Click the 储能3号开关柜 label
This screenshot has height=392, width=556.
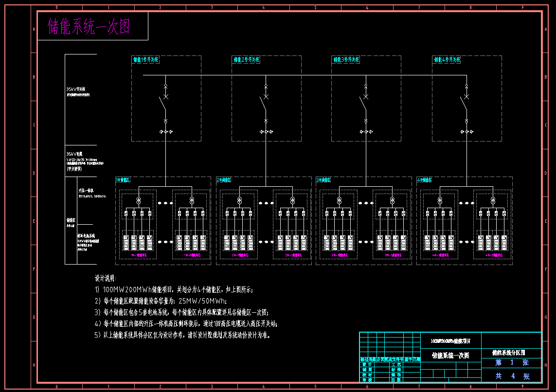(346, 59)
